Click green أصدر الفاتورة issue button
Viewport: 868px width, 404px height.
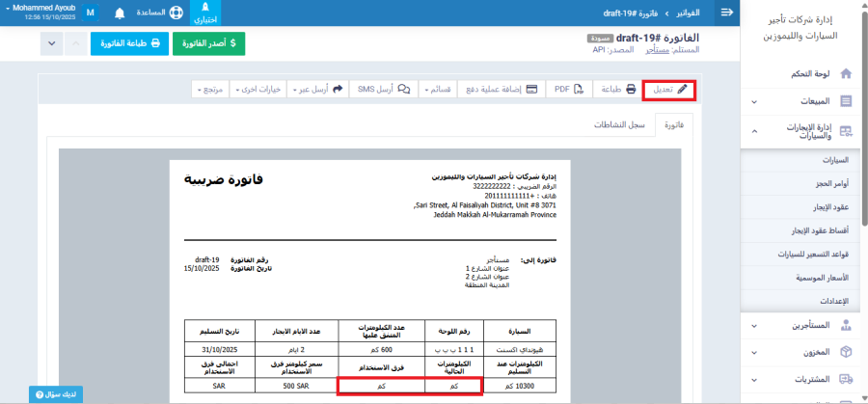(x=208, y=43)
